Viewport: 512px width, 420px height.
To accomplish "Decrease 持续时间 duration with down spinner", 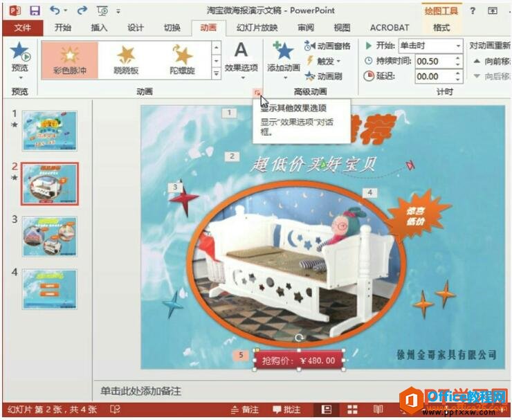I will [458, 64].
